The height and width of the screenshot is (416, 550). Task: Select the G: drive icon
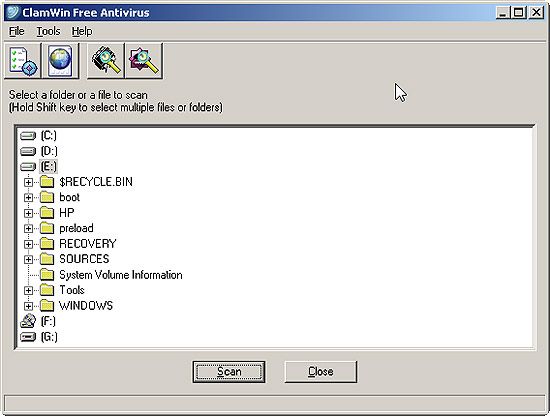pos(28,337)
